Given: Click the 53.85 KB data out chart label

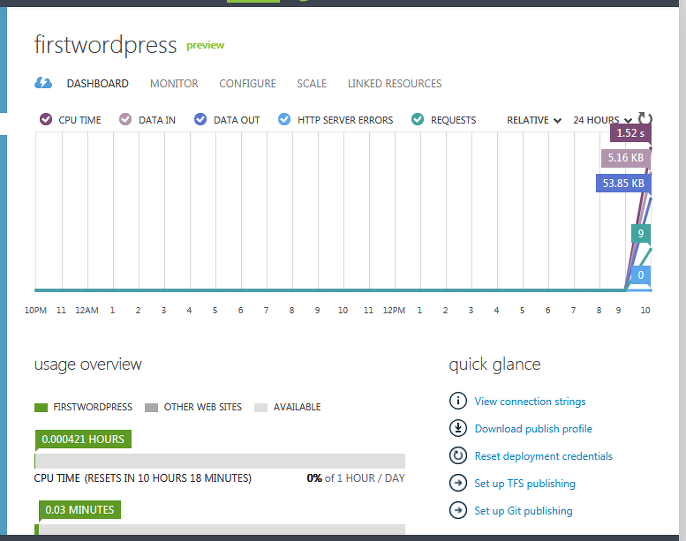Looking at the screenshot, I should click(x=623, y=183).
